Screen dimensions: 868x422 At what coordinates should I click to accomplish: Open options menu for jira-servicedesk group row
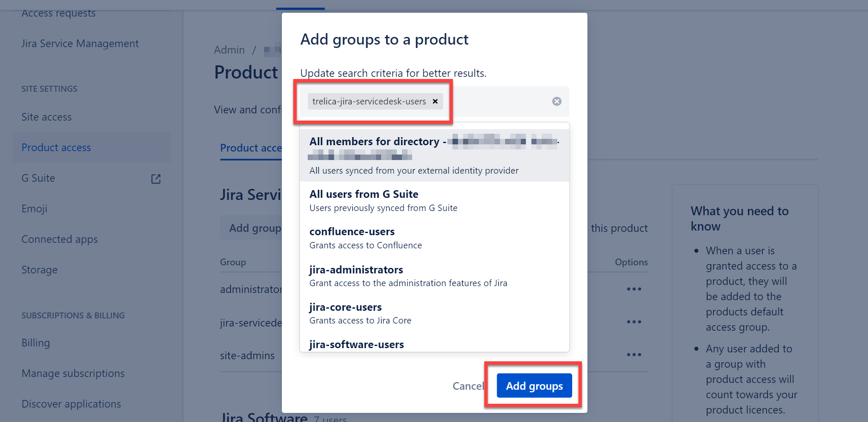pyautogui.click(x=634, y=322)
